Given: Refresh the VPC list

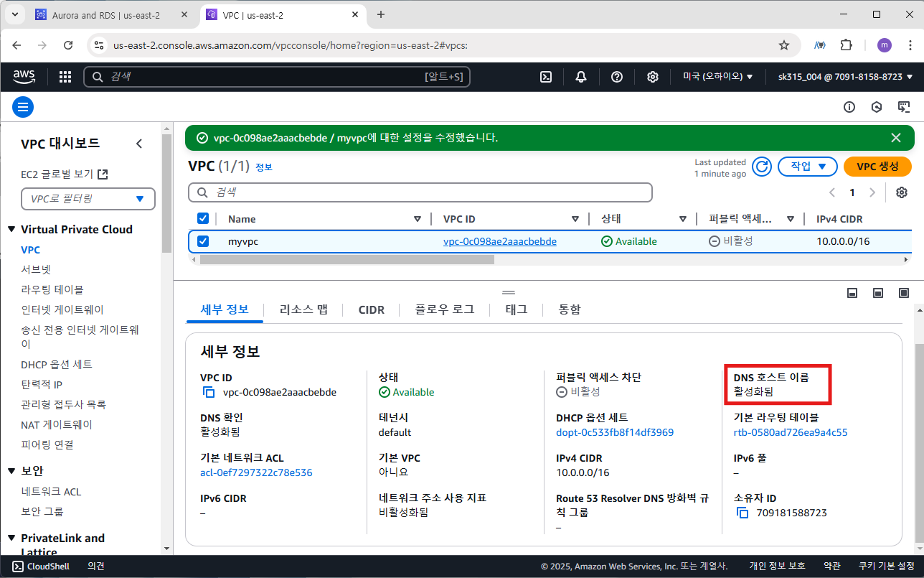Looking at the screenshot, I should pos(762,167).
